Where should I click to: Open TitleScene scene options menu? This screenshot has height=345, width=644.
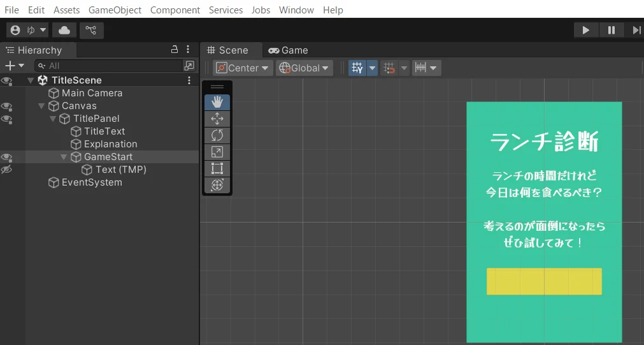[189, 80]
